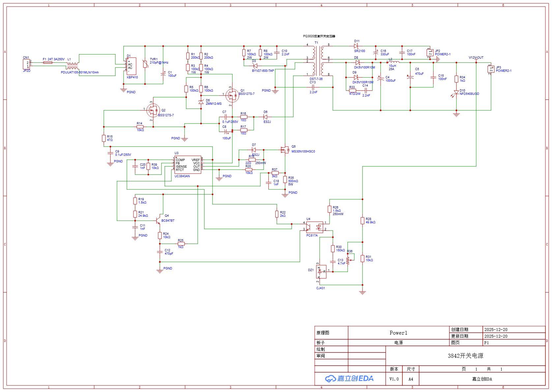Viewport: 552px width, 392px height.
Task: Select the Q5 MS30N100HGC0 MOSFET symbol
Action: point(284,150)
